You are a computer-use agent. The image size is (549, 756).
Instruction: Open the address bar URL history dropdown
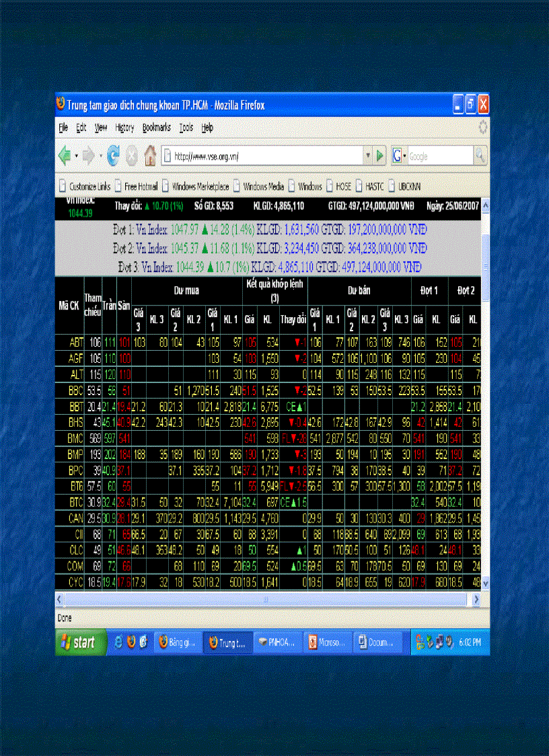click(x=367, y=156)
